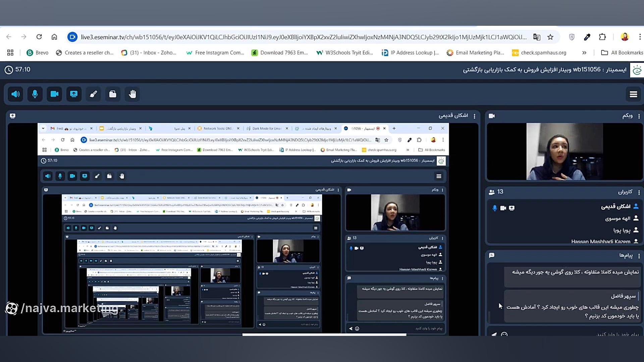Screen dimensions: 644x362
Task: Select user الهه موسوی in users list
Action: point(618,219)
